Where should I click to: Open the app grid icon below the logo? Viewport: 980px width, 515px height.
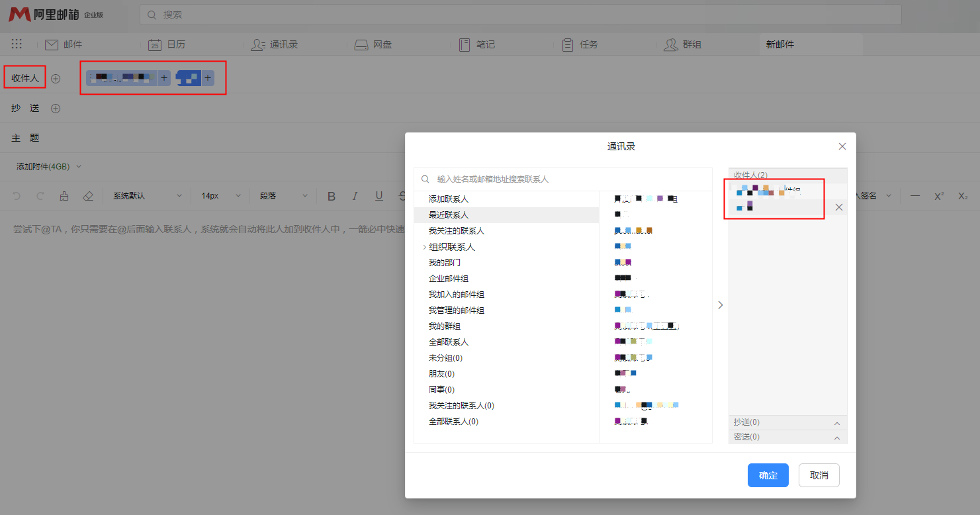pos(17,44)
